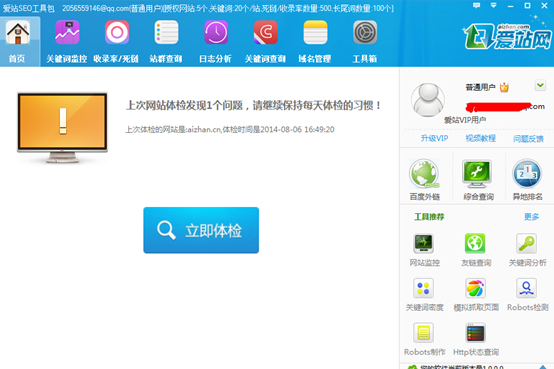
Task: Open 日志分析 log analysis
Action: tap(216, 42)
